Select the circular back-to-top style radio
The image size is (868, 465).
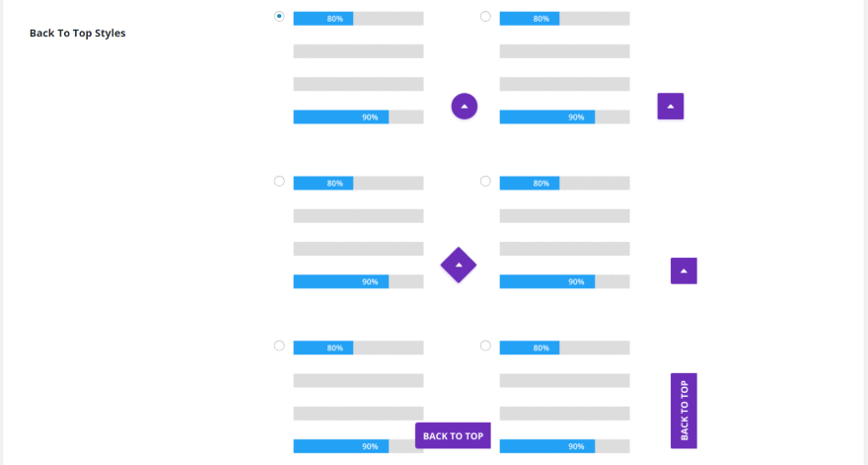click(x=280, y=17)
